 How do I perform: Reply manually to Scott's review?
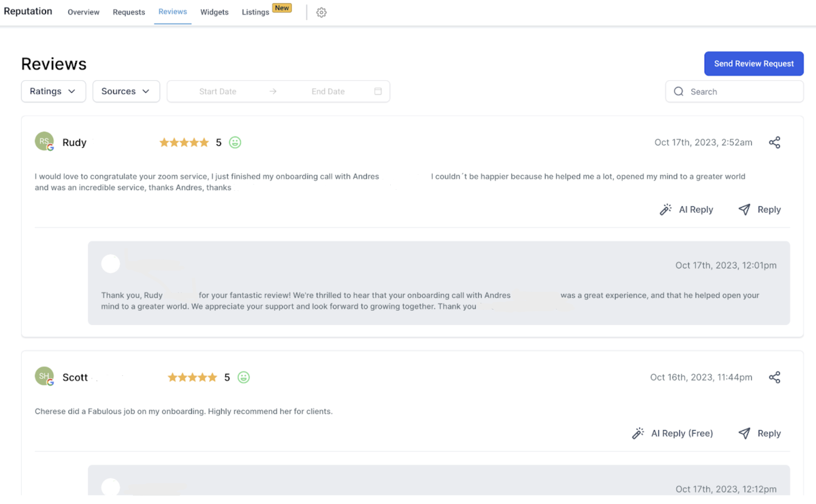[760, 433]
